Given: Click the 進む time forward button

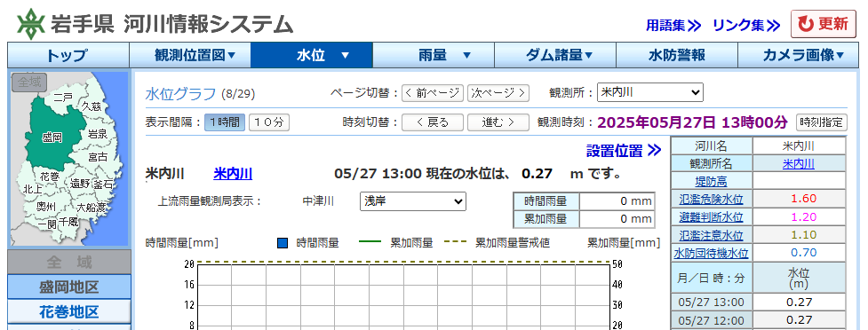Looking at the screenshot, I should (x=498, y=122).
